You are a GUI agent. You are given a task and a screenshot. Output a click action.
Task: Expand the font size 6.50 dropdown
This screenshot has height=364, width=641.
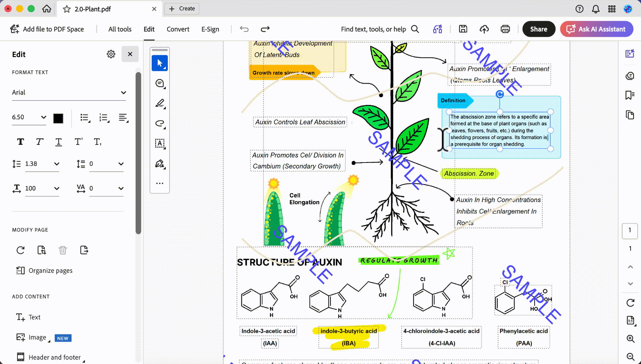tap(29, 117)
